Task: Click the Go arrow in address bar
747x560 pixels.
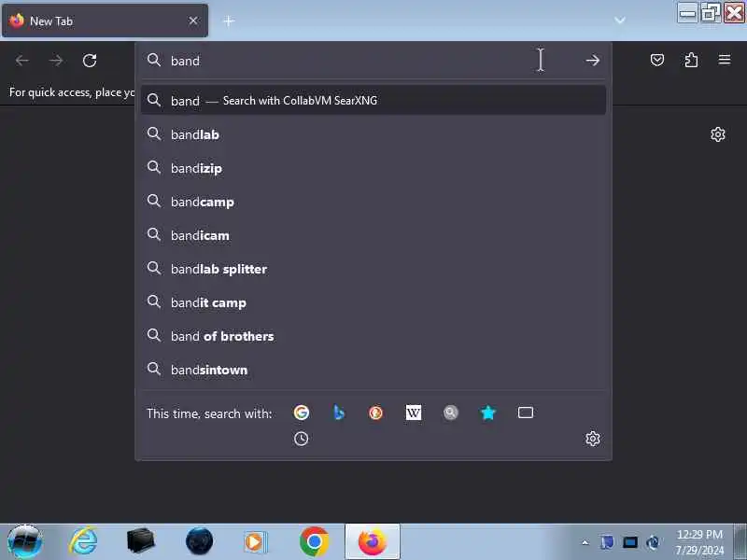Action: click(x=593, y=61)
